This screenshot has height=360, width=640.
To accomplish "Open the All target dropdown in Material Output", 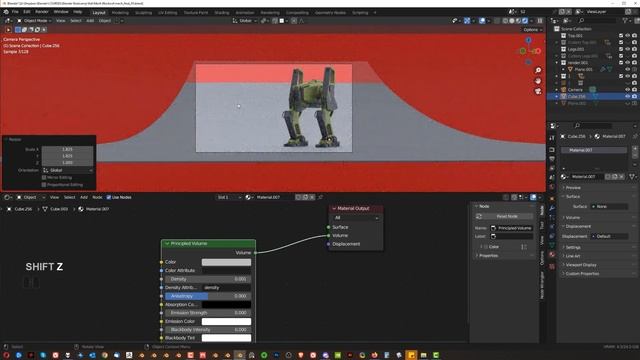I will tap(356, 218).
